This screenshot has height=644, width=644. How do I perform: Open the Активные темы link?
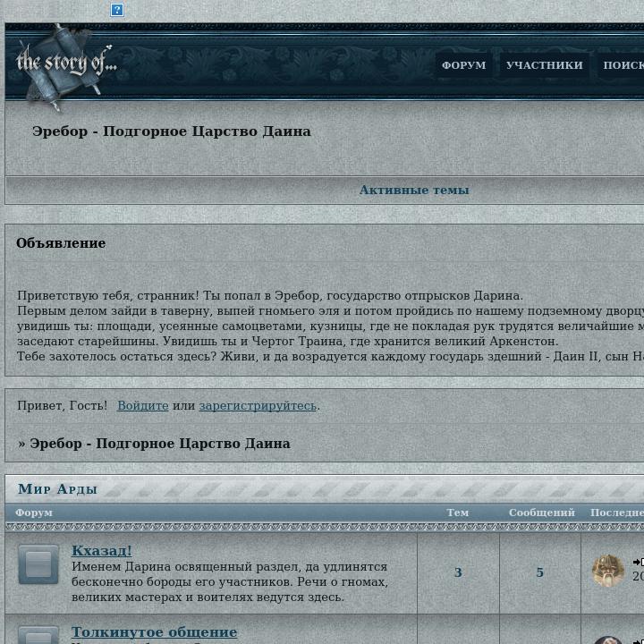click(414, 190)
